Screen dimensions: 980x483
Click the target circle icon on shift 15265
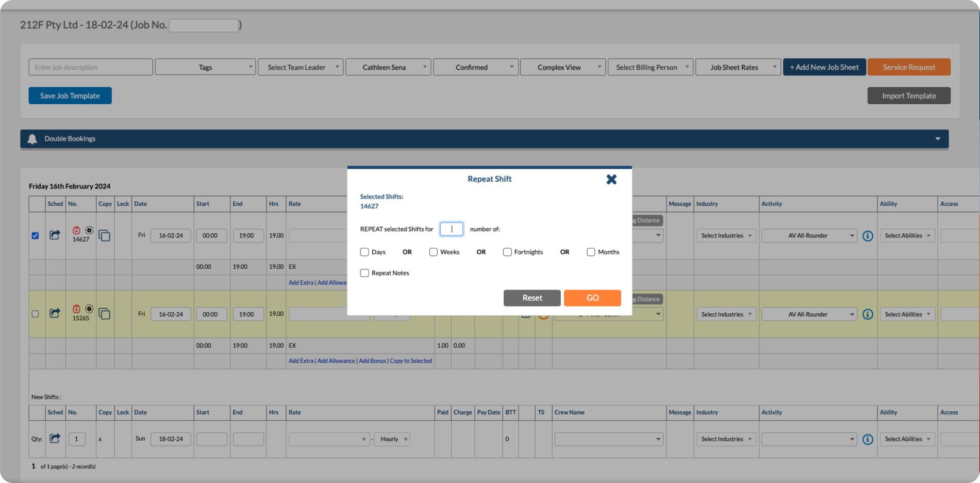click(89, 309)
